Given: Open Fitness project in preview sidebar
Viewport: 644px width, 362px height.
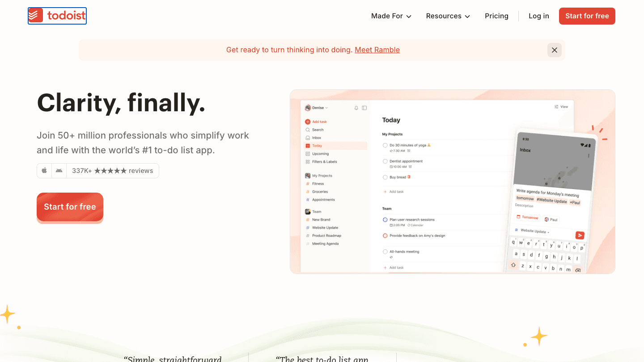Looking at the screenshot, I should 315,184.
